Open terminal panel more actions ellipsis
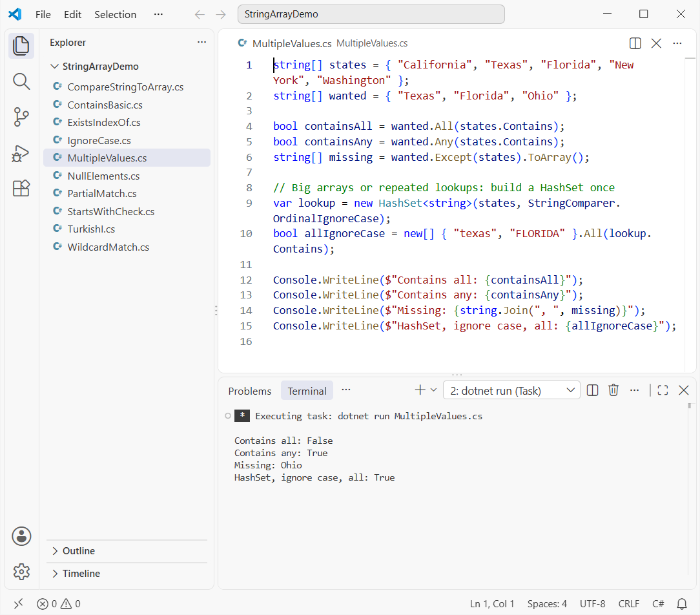The image size is (700, 615). 634,390
